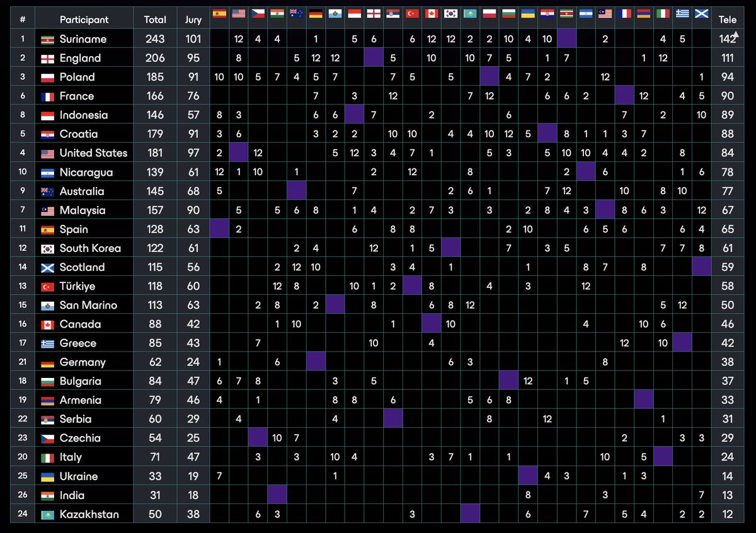Select Greece's 12 points from France

[624, 343]
